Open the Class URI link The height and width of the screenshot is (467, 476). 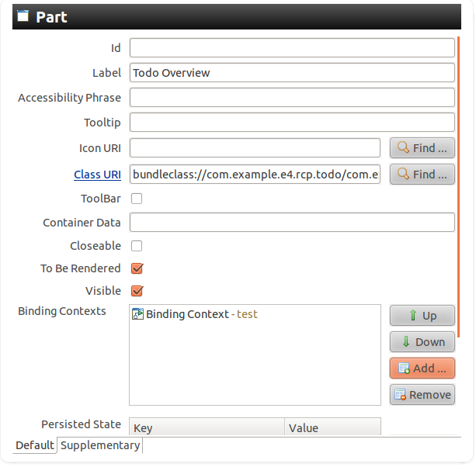pyautogui.click(x=97, y=175)
